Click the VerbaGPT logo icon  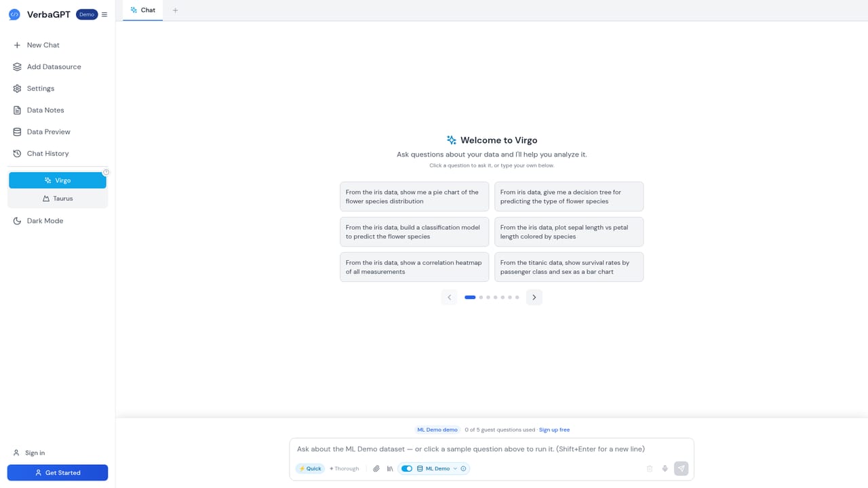[x=14, y=14]
